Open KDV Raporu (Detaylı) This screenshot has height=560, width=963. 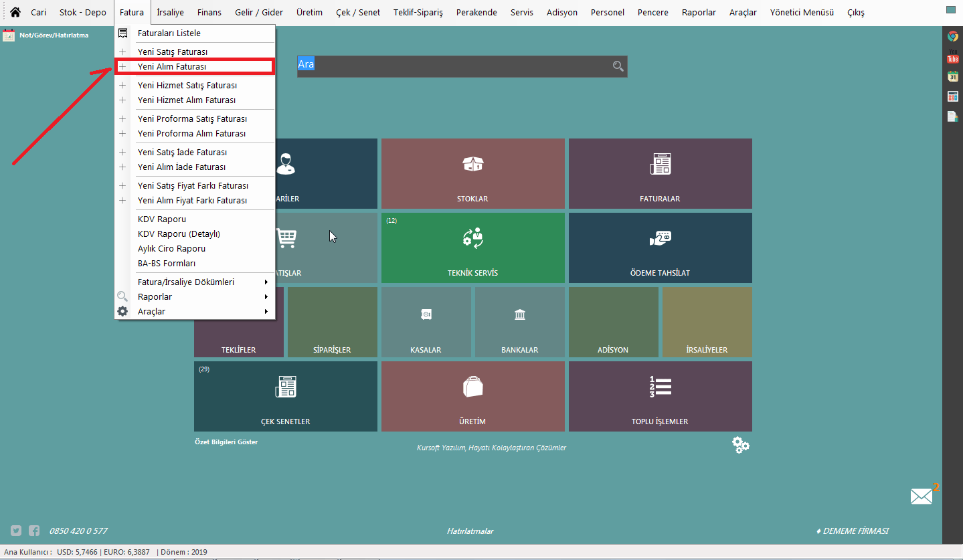195,234
